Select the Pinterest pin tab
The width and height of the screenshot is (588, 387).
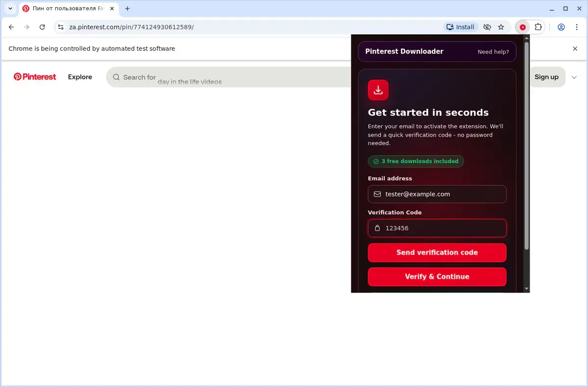click(x=69, y=9)
